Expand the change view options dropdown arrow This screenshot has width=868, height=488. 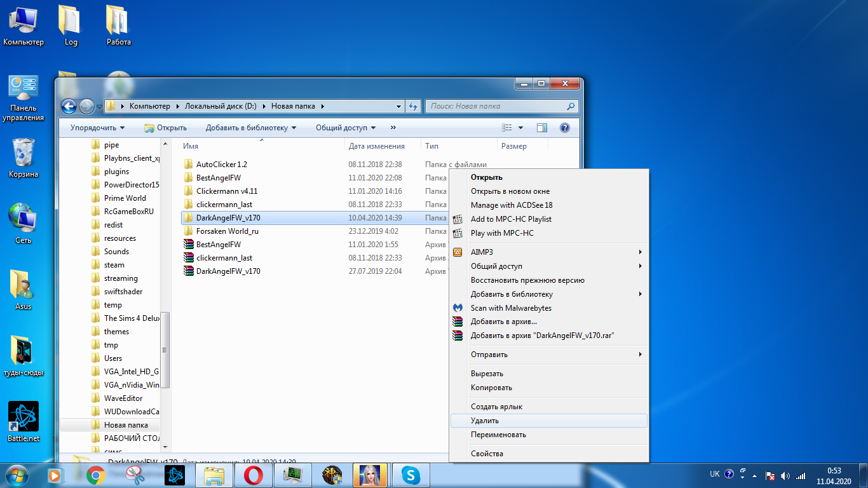pos(521,128)
